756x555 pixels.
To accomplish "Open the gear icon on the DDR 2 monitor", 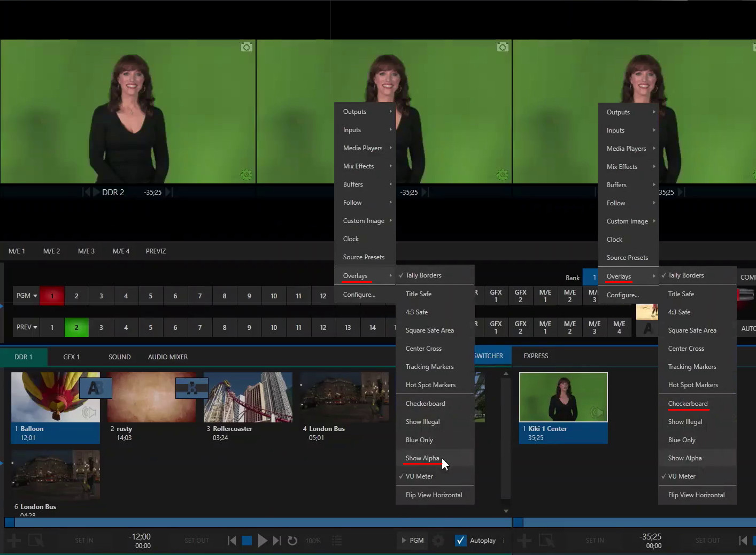I will point(246,174).
